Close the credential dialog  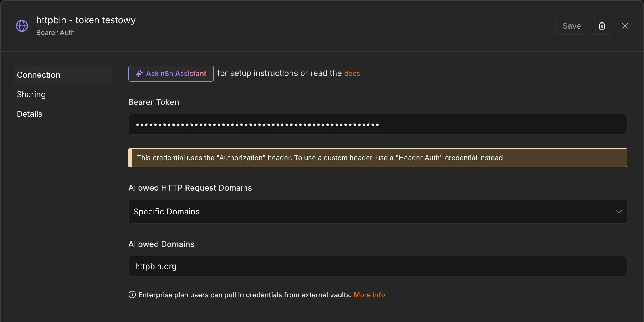625,26
